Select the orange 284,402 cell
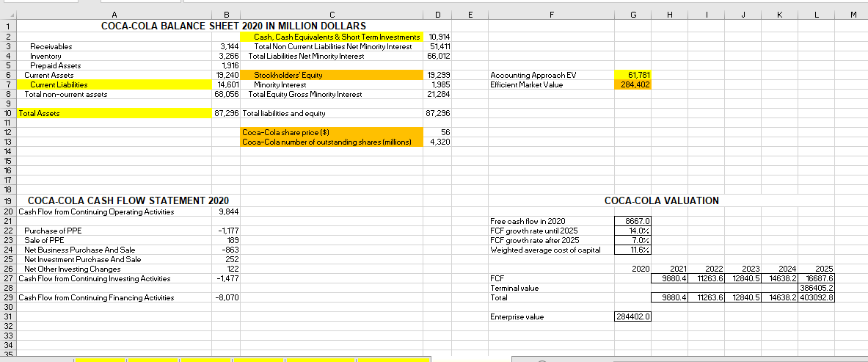This screenshot has height=362, width=868. coord(633,85)
